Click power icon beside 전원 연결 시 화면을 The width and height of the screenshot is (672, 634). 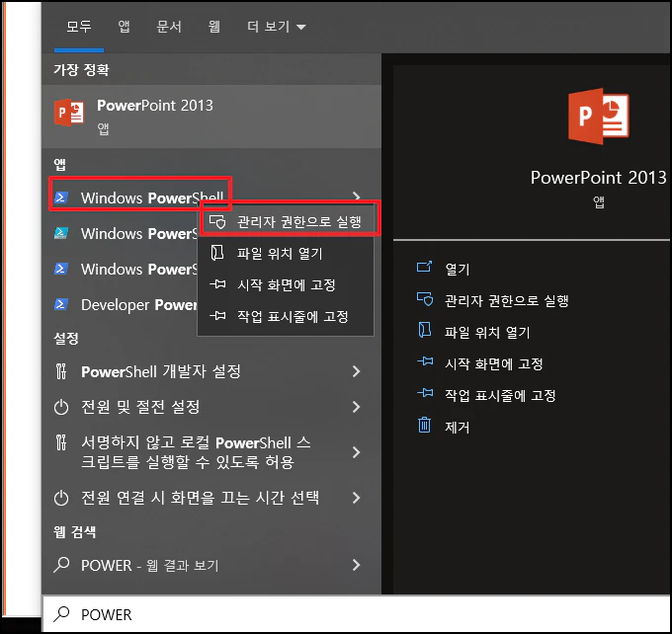61,498
